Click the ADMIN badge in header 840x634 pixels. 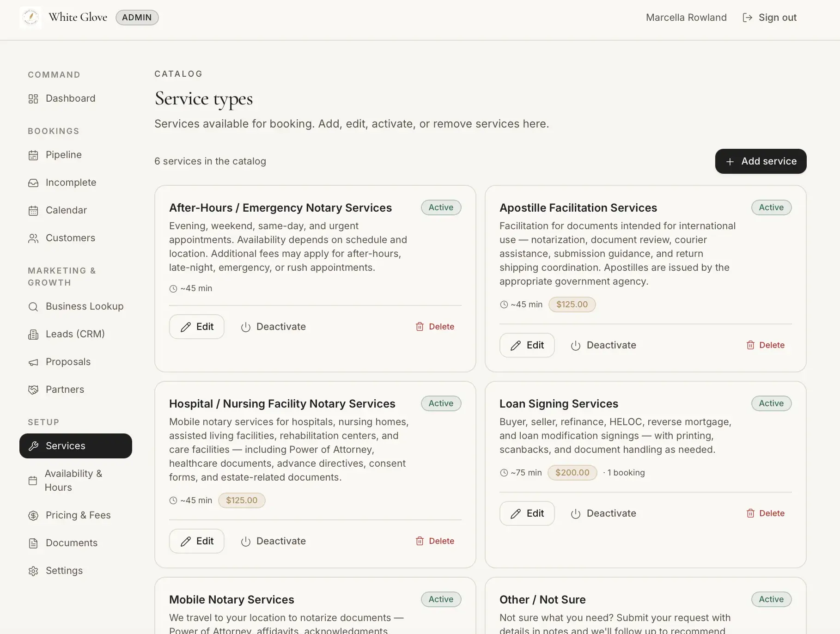pyautogui.click(x=137, y=18)
